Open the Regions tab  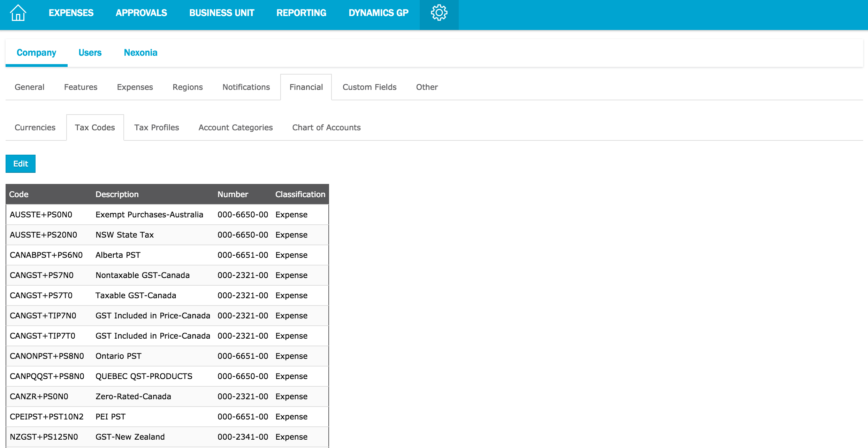pos(188,87)
